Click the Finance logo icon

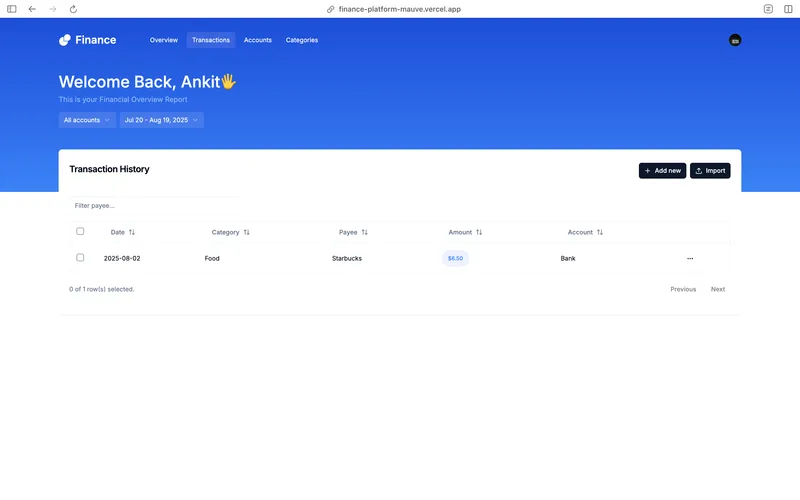tap(65, 40)
